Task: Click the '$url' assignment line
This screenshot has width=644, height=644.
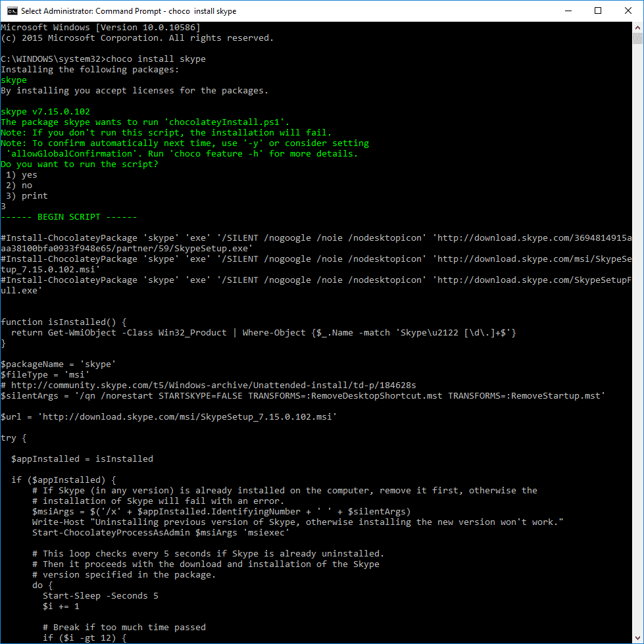Action: tap(169, 417)
